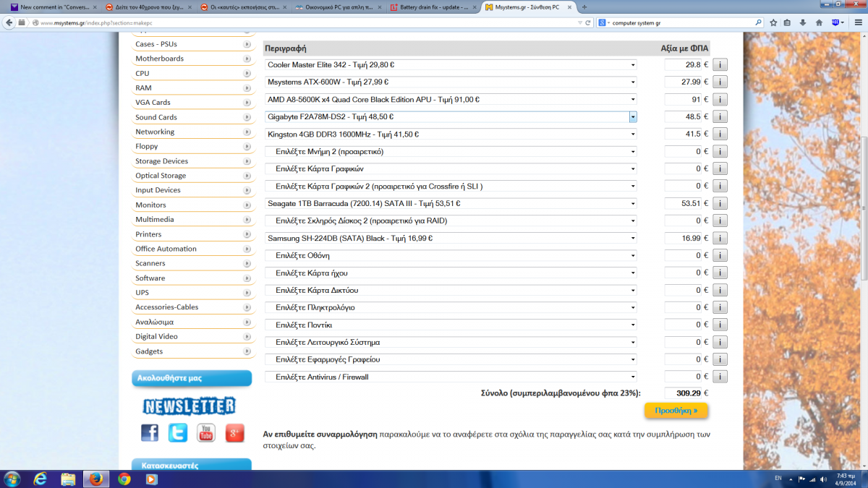Open the YouTube icon in sidebar
This screenshot has width=868, height=488.
click(x=206, y=433)
